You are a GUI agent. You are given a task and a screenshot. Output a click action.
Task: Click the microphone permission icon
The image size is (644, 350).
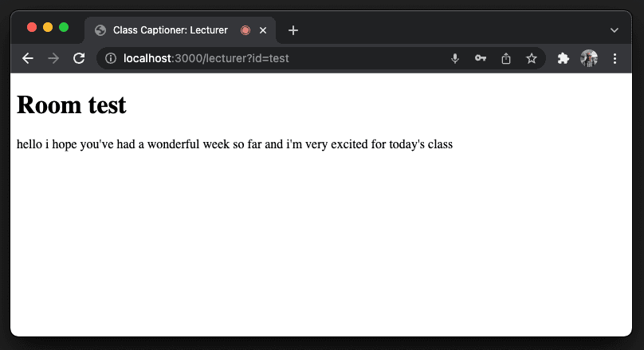tap(454, 58)
